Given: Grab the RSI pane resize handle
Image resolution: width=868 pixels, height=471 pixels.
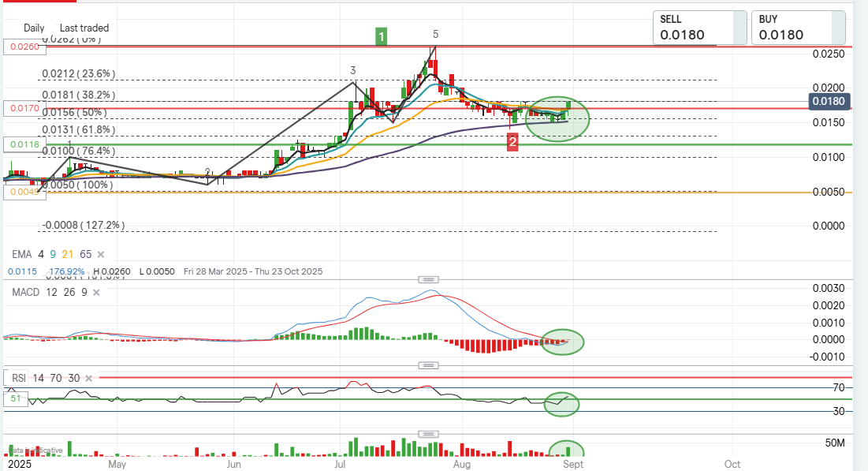Looking at the screenshot, I should point(428,365).
